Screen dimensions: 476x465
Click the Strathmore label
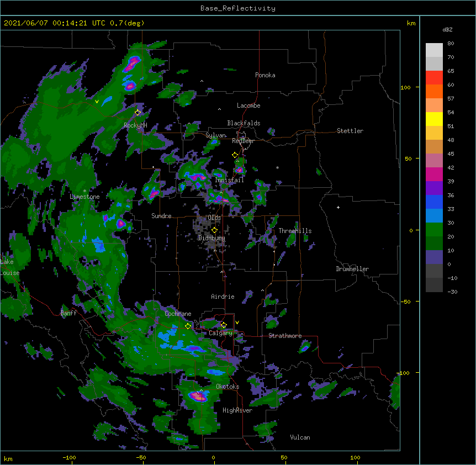pyautogui.click(x=285, y=336)
